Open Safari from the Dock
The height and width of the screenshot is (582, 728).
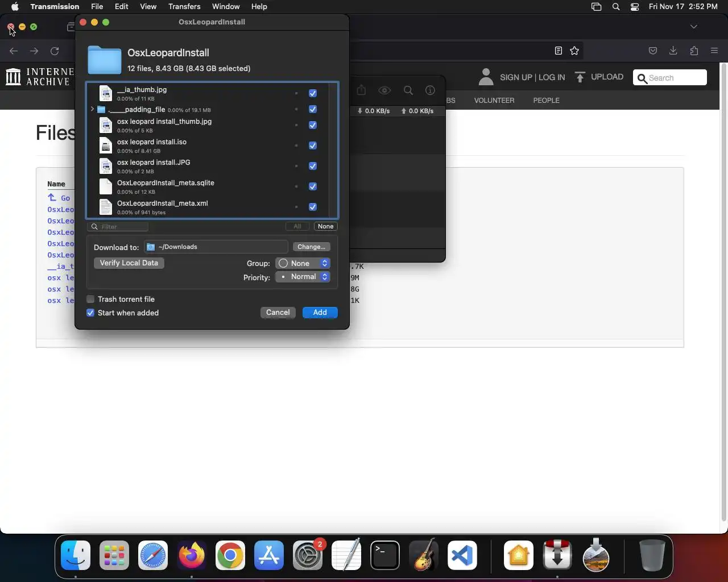pos(153,555)
